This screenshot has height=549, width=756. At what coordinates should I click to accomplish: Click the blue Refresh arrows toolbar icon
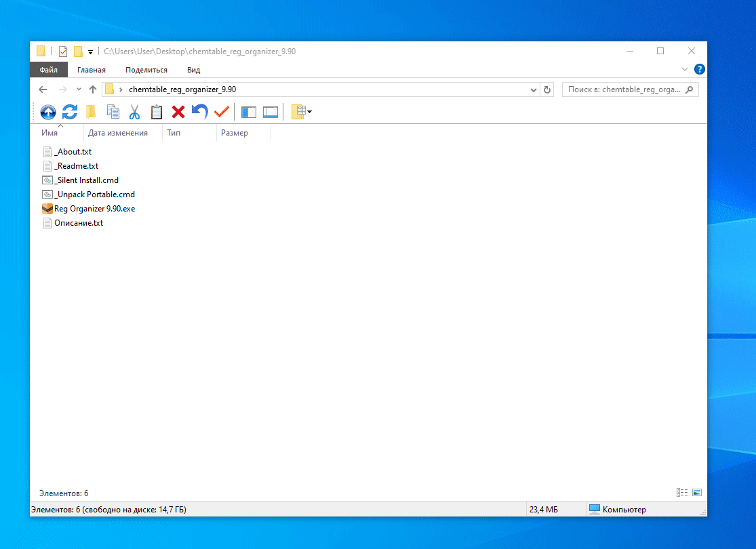click(x=70, y=112)
